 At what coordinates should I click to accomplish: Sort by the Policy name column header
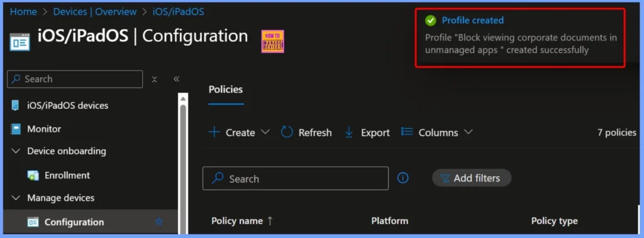point(237,221)
